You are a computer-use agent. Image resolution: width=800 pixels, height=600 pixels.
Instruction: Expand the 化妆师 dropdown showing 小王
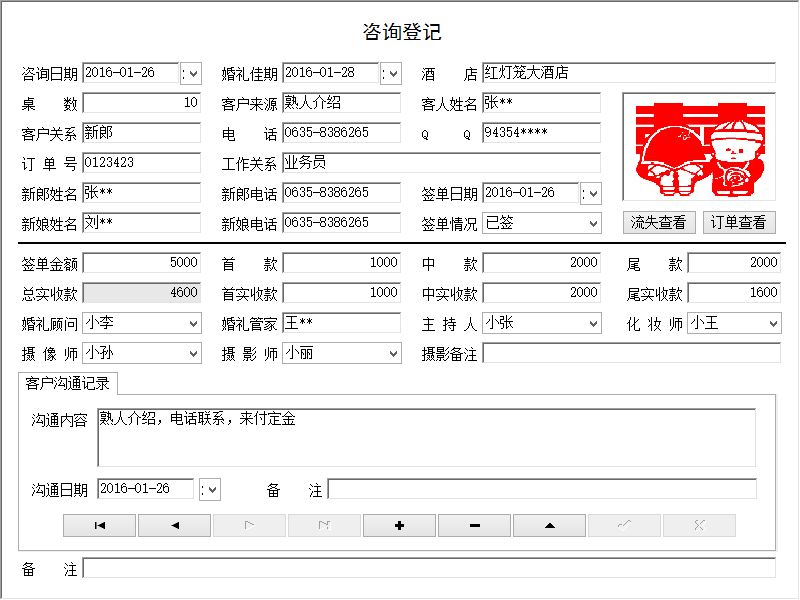[772, 324]
